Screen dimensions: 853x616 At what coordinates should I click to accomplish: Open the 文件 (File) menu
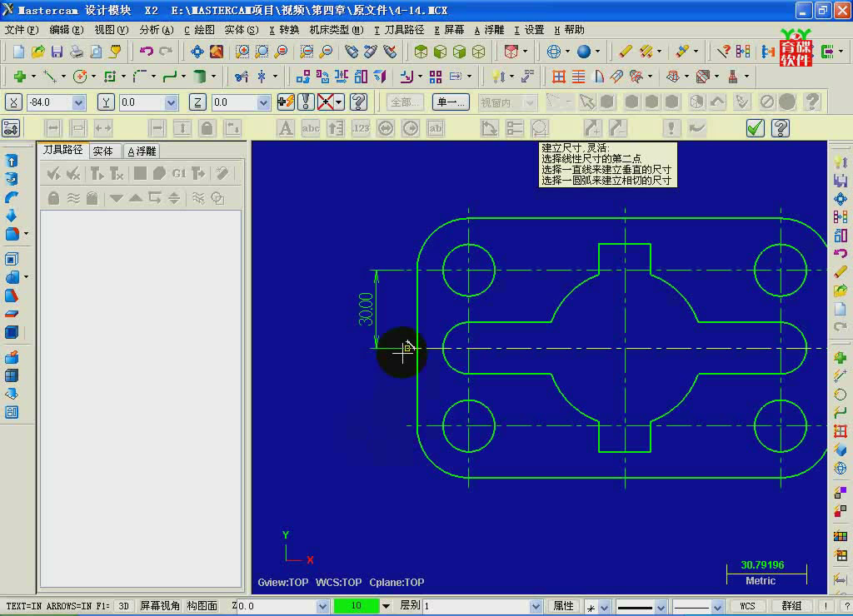22,30
